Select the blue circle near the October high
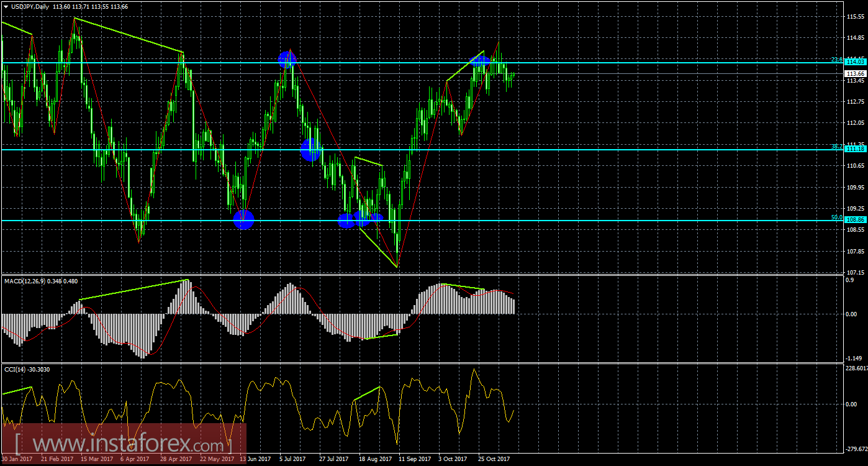Viewport: 868px width, 466px height. coord(479,62)
